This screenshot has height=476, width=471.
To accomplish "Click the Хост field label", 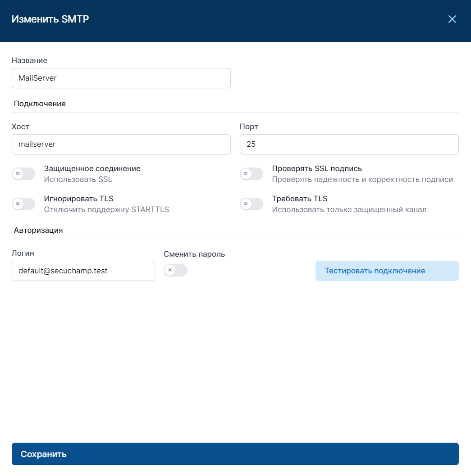I will pyautogui.click(x=20, y=127).
